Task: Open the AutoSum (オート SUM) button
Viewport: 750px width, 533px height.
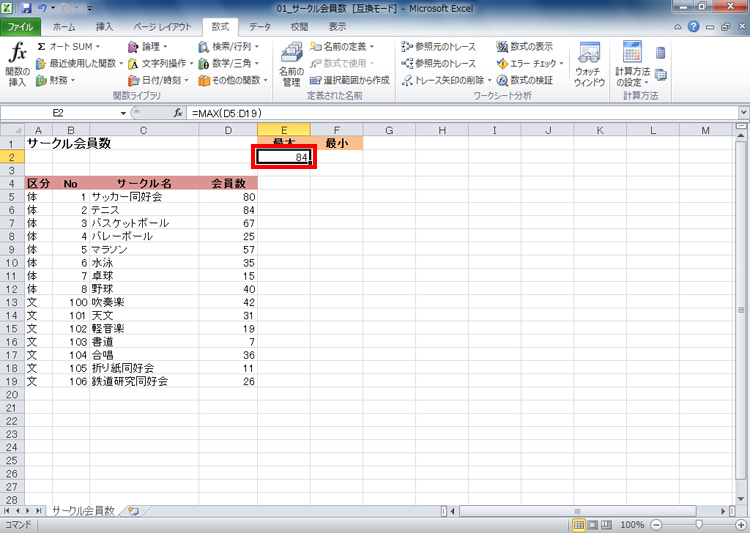Action: (68, 46)
